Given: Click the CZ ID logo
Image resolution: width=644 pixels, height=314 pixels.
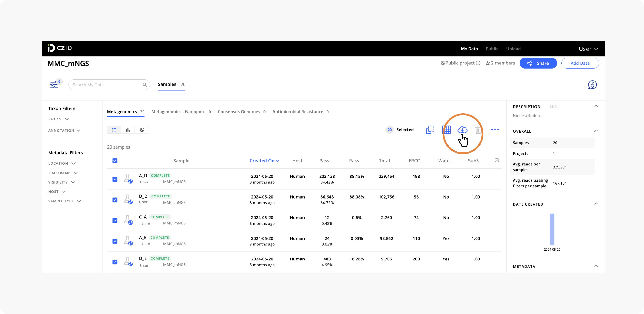Looking at the screenshot, I should pos(59,48).
